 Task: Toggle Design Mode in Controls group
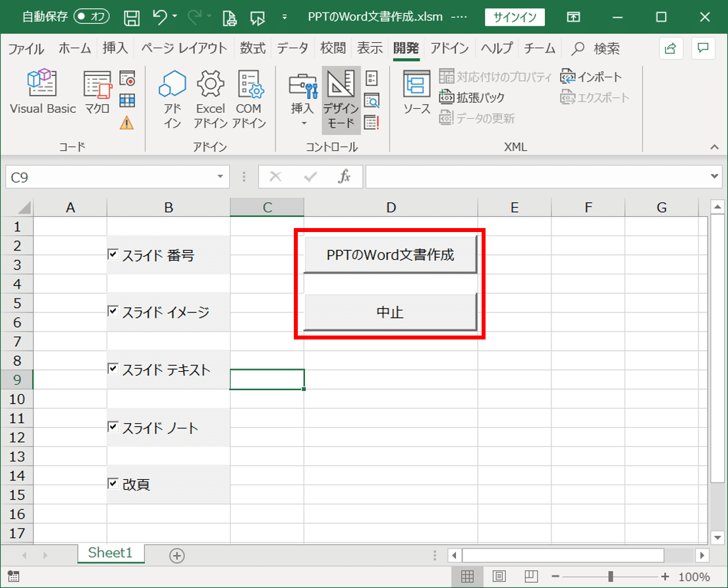pos(341,100)
